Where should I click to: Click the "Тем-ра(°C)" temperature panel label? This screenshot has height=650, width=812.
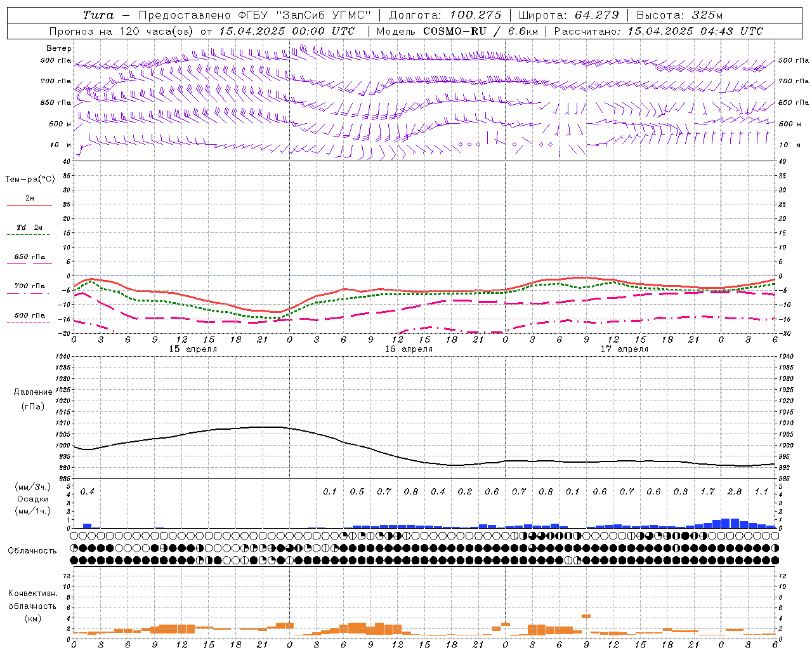click(x=30, y=180)
